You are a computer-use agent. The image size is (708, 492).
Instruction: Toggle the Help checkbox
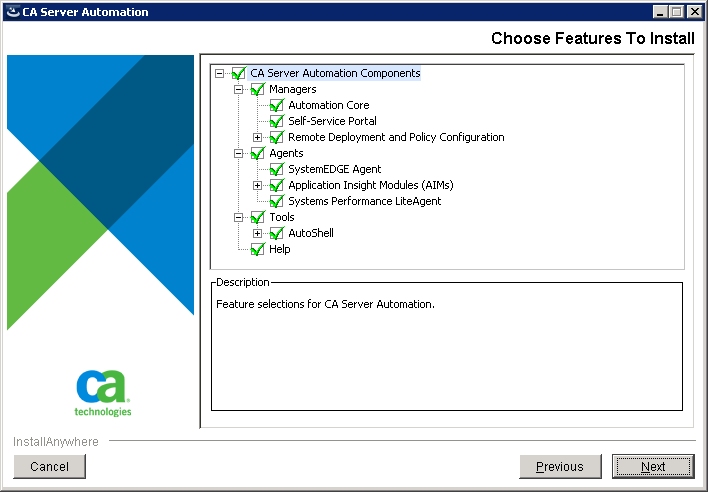tap(257, 249)
